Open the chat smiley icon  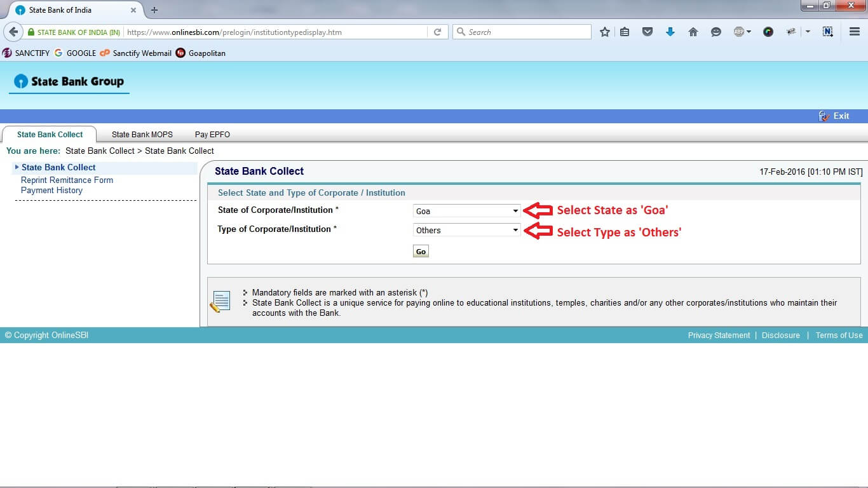point(716,32)
